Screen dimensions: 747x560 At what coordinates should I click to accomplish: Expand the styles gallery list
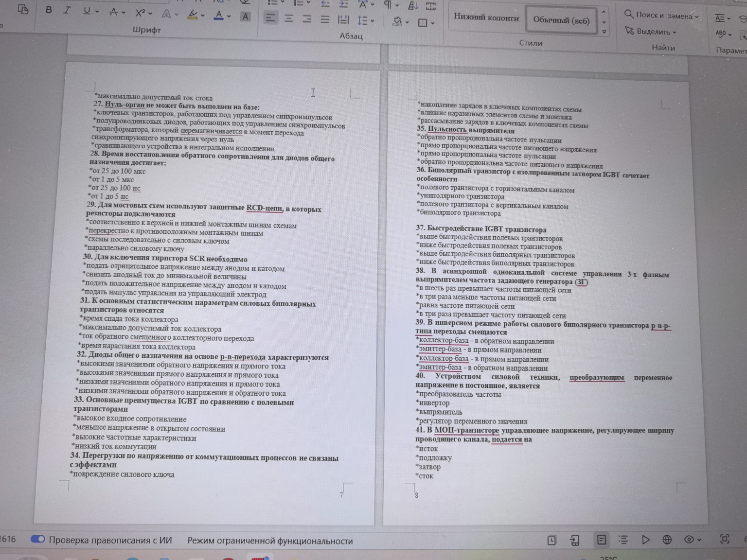pyautogui.click(x=604, y=32)
